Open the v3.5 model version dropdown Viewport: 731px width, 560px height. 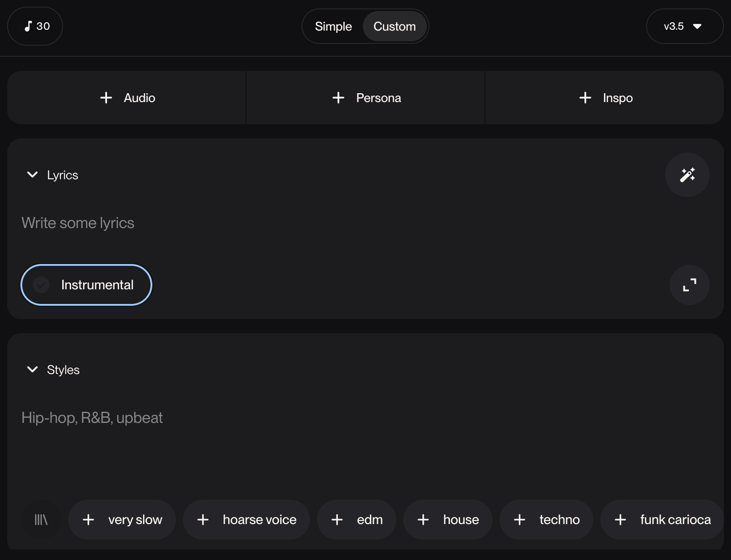(x=684, y=26)
